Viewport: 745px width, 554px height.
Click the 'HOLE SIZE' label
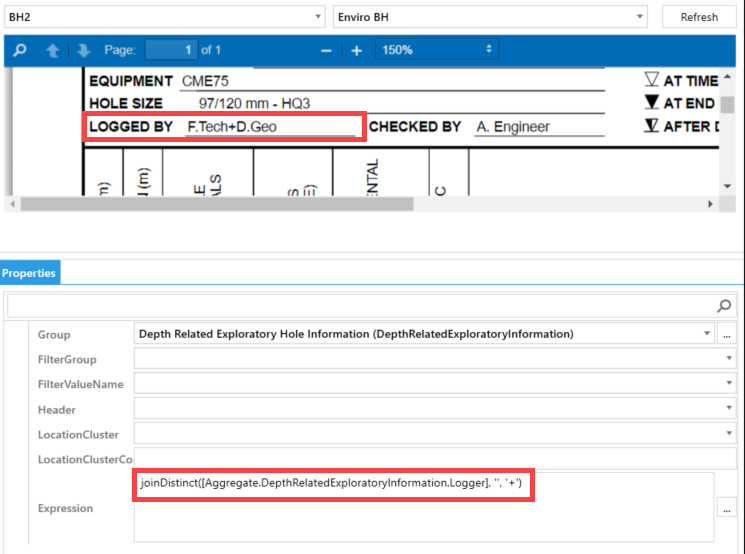[126, 104]
